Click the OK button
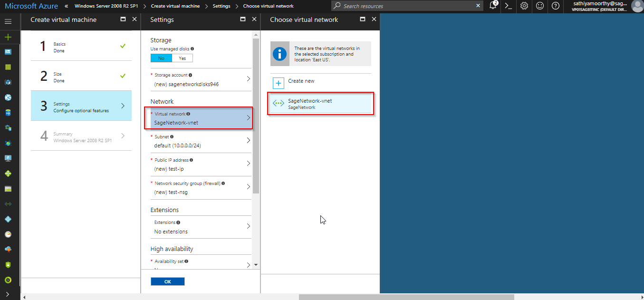This screenshot has width=644, height=300. (x=167, y=281)
